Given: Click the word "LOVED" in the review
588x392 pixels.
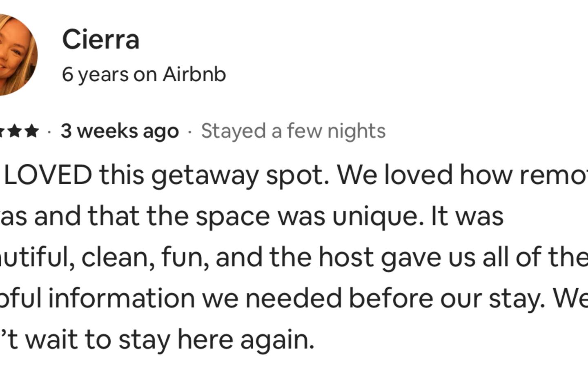Looking at the screenshot, I should tap(48, 175).
